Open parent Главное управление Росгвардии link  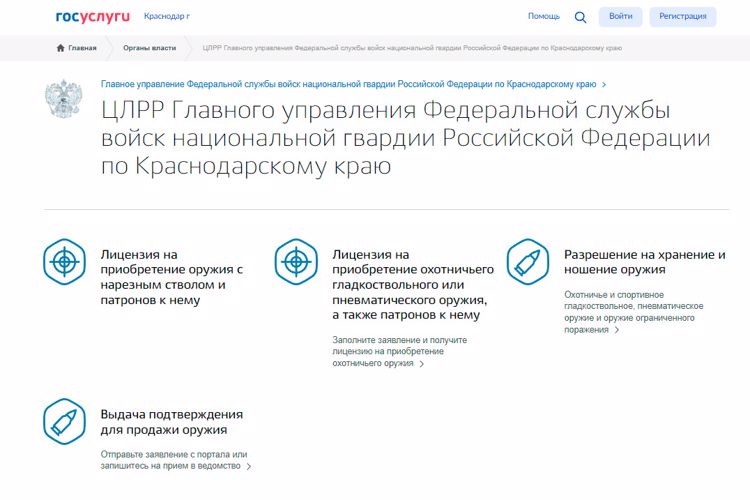[348, 84]
